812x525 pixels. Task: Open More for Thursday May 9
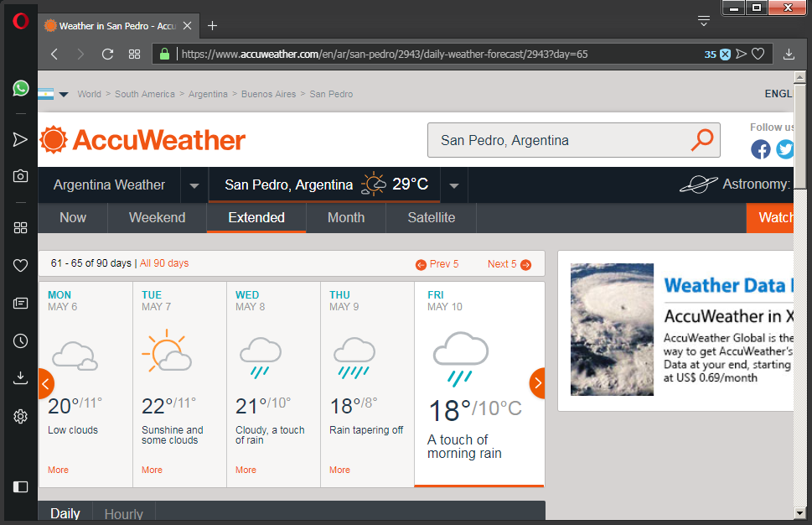(339, 470)
